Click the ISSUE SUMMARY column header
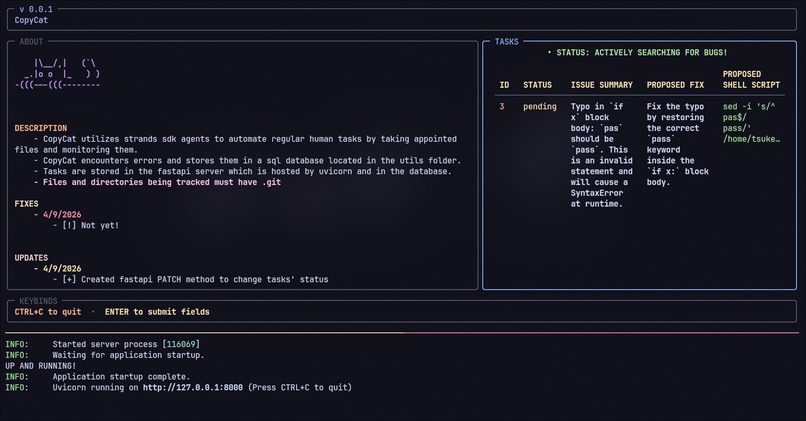Screen dimensions: 806x421 (x=601, y=85)
